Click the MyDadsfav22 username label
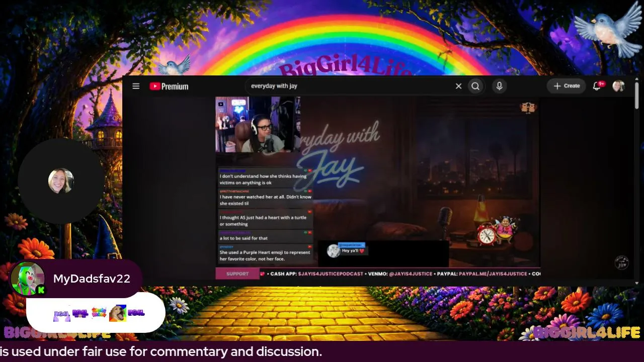 92,279
